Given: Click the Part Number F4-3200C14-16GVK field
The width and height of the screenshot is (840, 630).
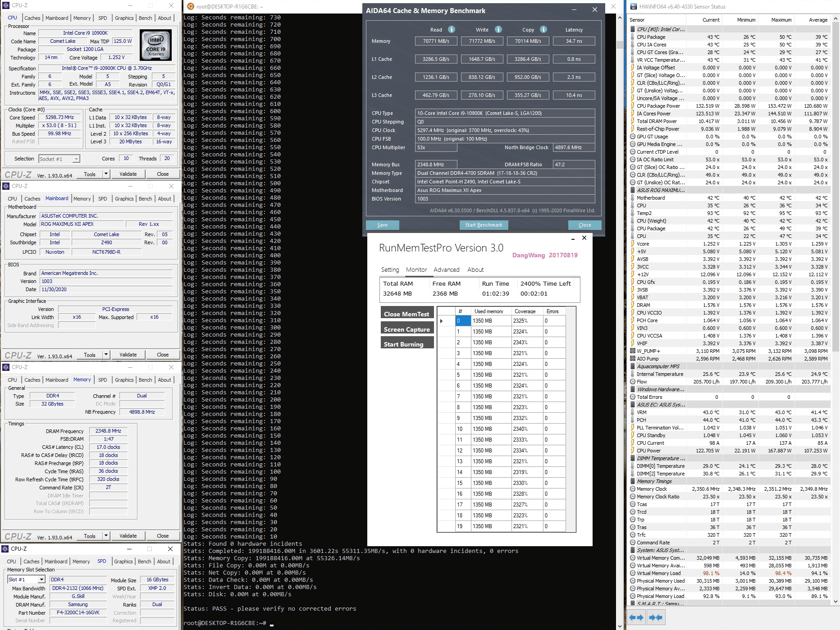Looking at the screenshot, I should tap(78, 612).
